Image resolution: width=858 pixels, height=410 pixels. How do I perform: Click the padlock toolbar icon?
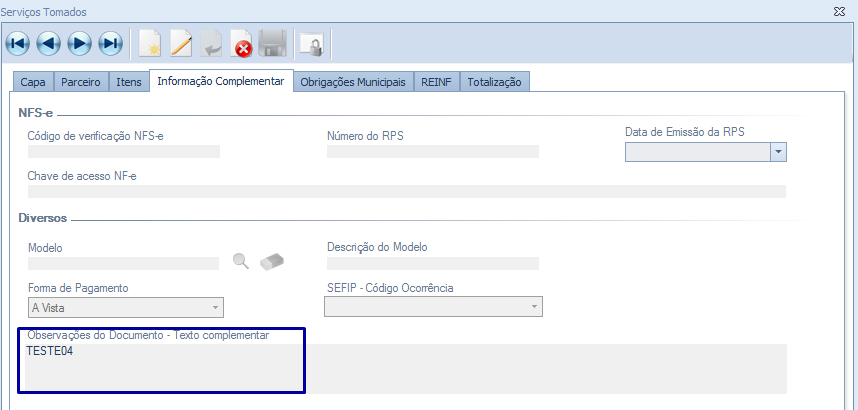click(x=312, y=44)
